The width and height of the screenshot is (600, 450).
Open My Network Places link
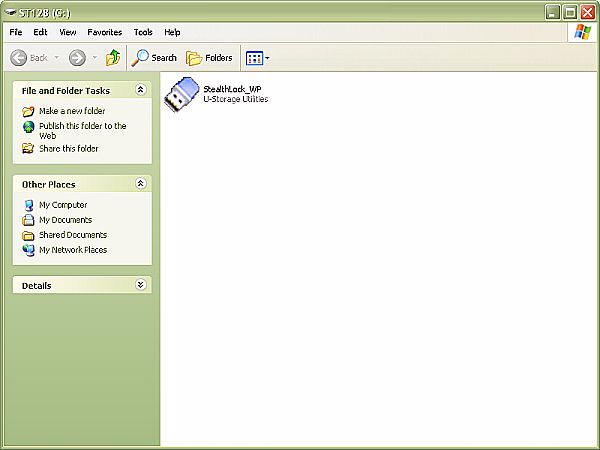click(x=72, y=250)
